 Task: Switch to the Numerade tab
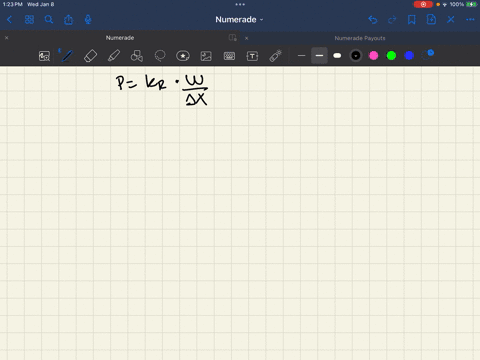(x=120, y=38)
